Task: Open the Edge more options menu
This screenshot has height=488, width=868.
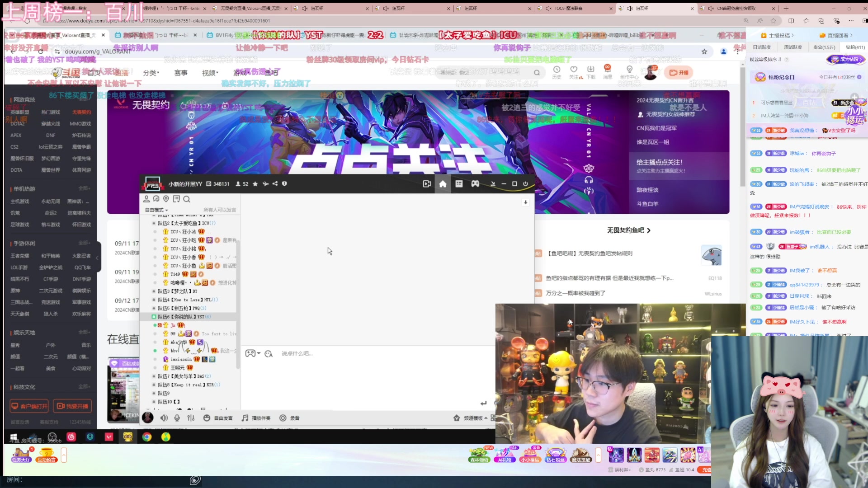Action: (x=851, y=21)
